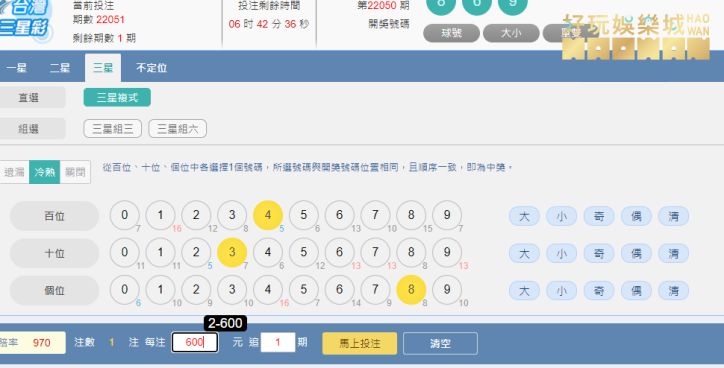Click 大 quick-pick for 個位

(x=524, y=291)
